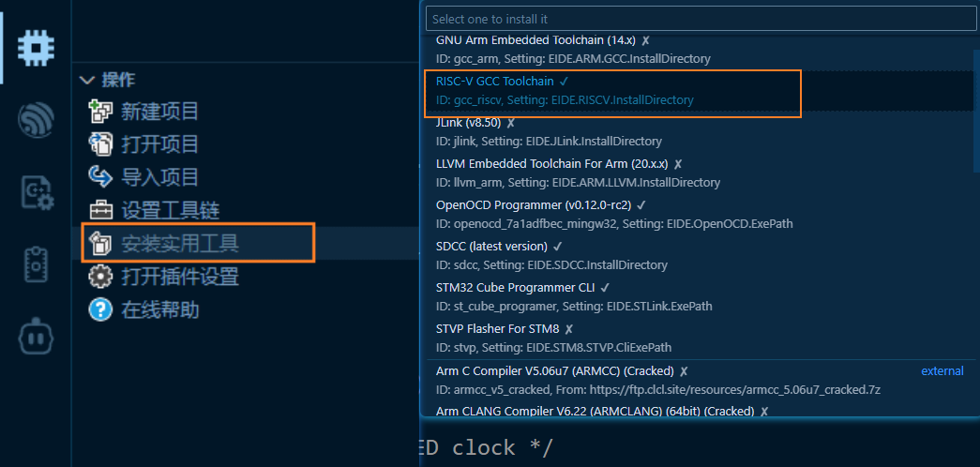Open 在线帮助 online help
980x467 pixels.
click(159, 309)
